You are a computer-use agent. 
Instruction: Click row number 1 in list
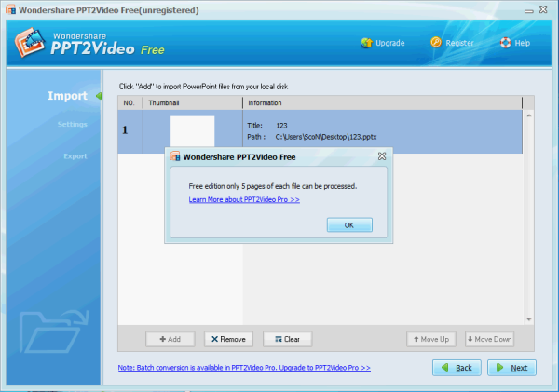coord(125,130)
